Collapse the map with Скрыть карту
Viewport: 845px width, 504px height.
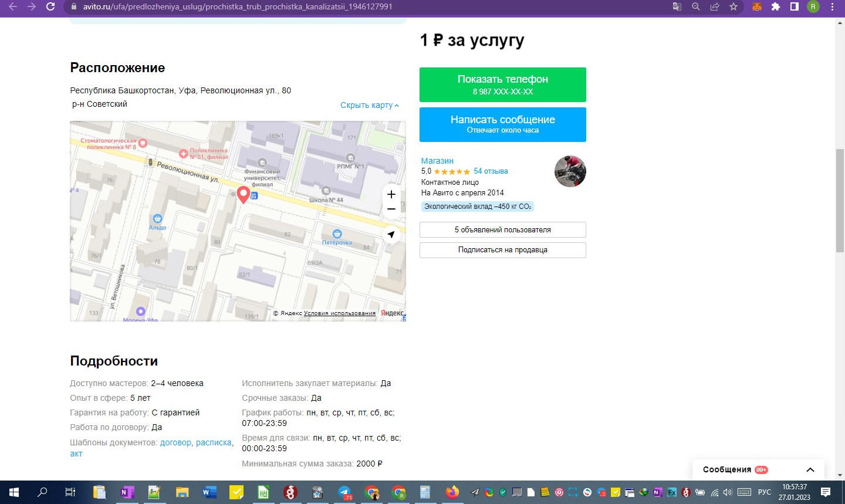370,105
